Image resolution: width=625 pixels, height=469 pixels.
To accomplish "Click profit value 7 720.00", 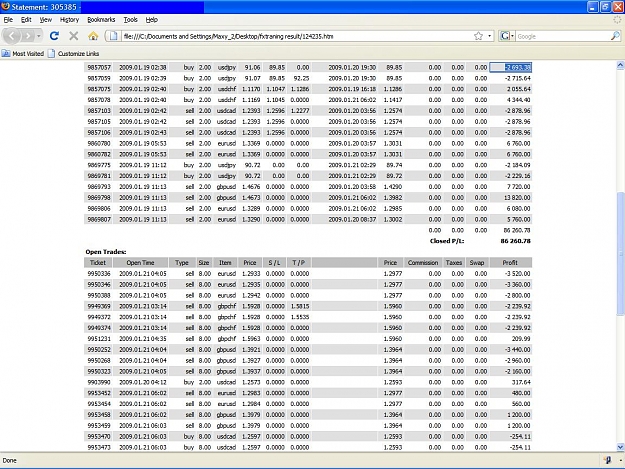I will click(x=518, y=187).
